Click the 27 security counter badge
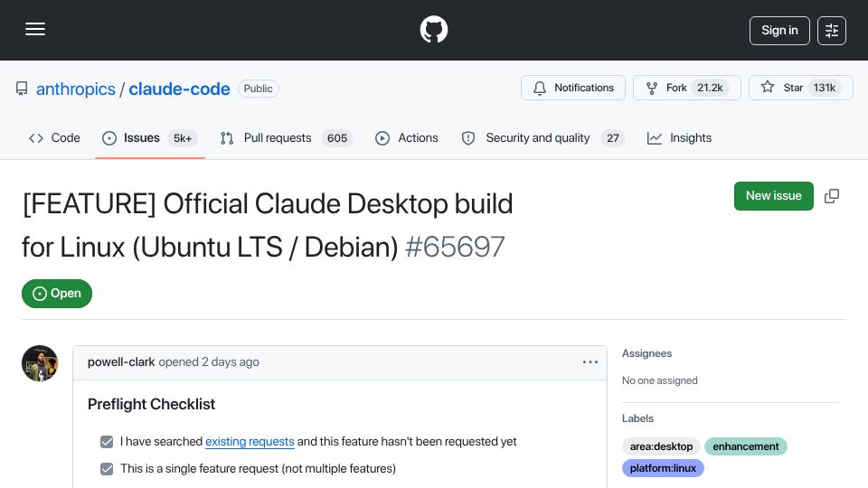Screen dimensions: 868x488 (x=613, y=138)
